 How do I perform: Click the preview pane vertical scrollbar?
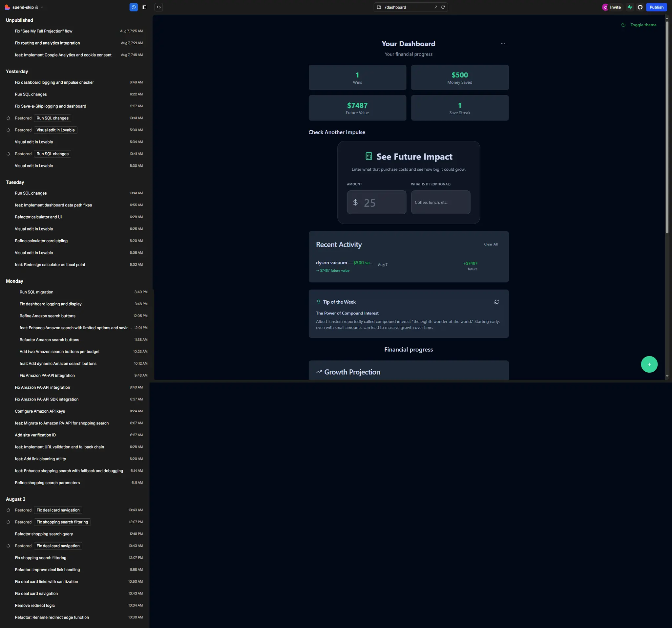tap(667, 127)
